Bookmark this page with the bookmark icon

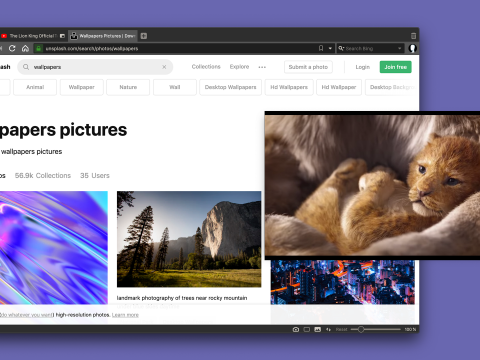321,48
